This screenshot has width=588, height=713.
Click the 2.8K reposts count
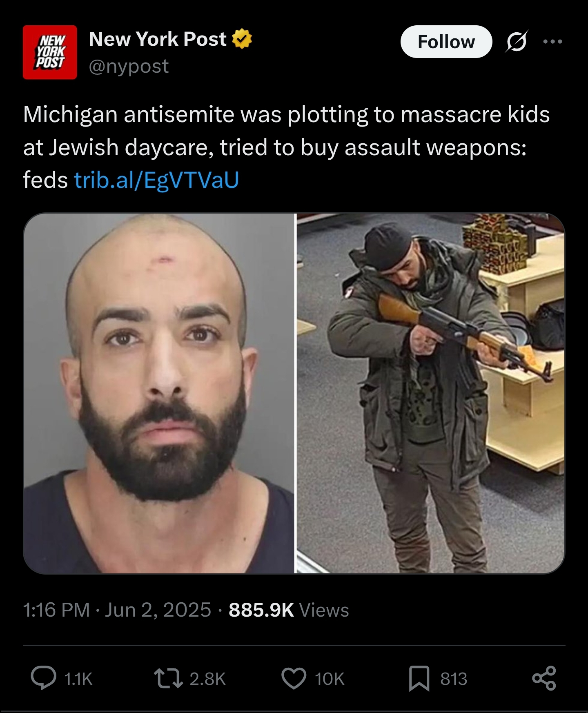pyautogui.click(x=207, y=679)
